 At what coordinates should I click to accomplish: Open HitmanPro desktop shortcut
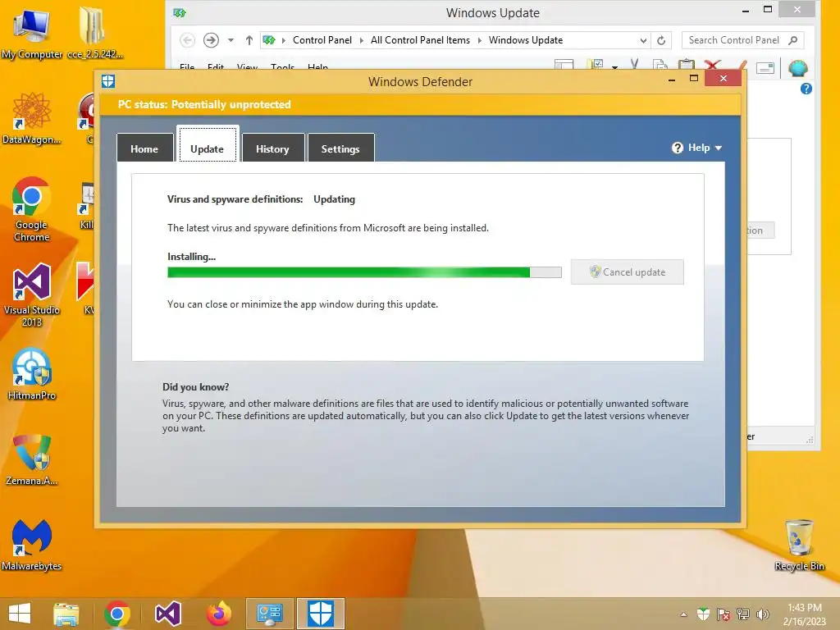click(32, 374)
